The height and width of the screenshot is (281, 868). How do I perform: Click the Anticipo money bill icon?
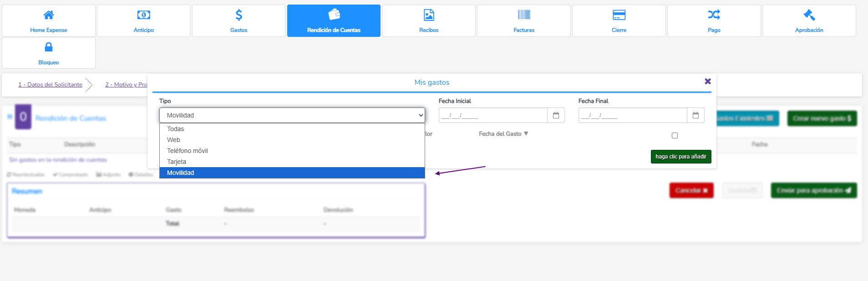pyautogui.click(x=143, y=15)
